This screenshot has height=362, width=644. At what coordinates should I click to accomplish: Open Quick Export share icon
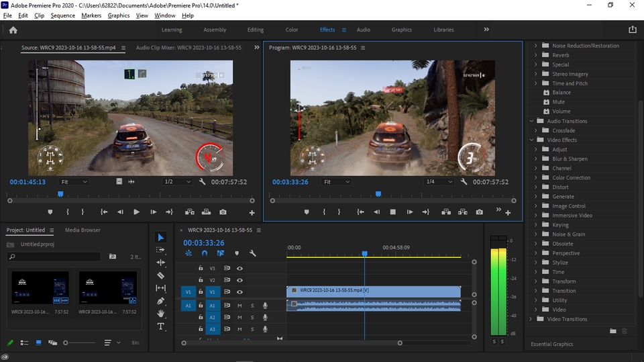pyautogui.click(x=633, y=30)
